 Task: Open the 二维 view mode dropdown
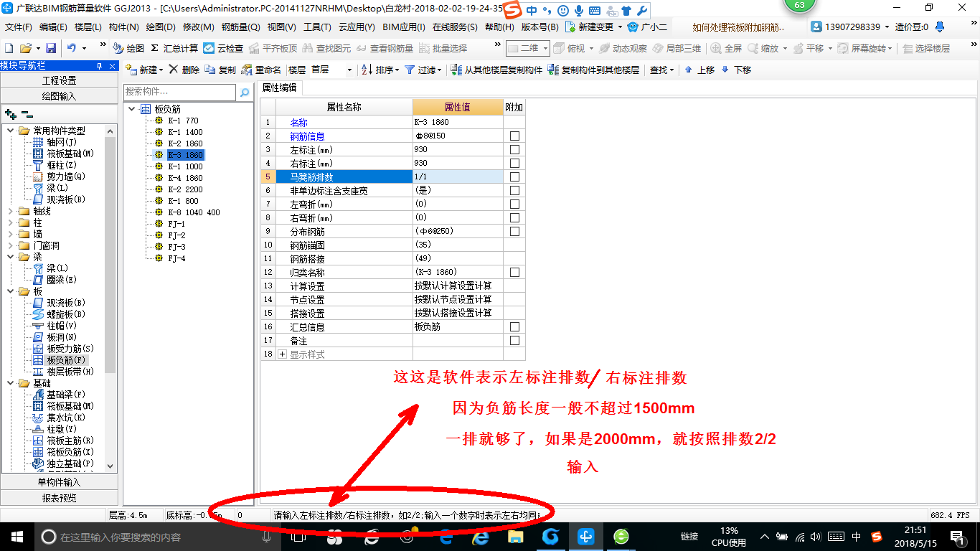pyautogui.click(x=528, y=48)
